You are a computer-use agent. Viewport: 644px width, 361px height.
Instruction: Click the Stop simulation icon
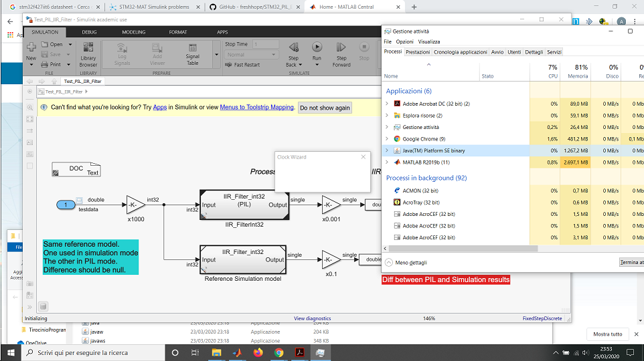(364, 47)
